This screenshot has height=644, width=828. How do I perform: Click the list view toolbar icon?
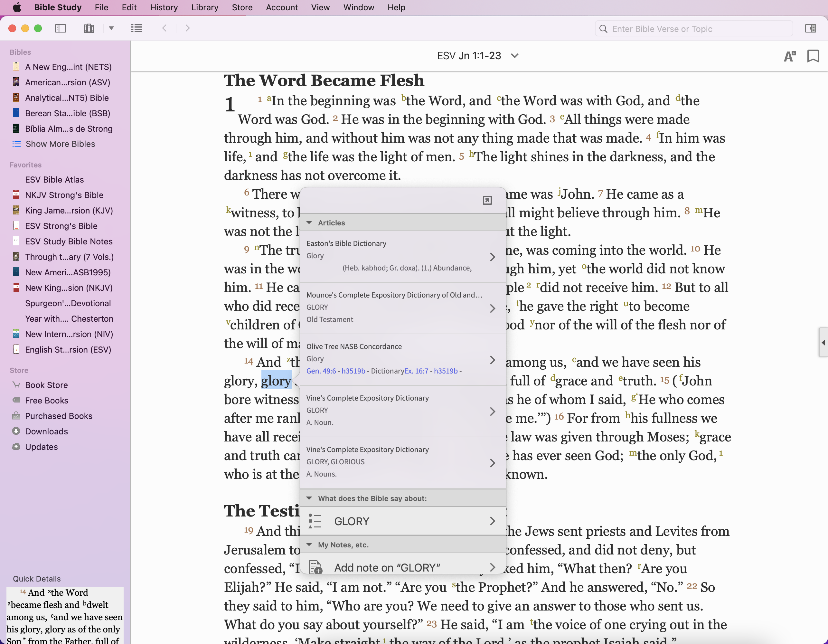click(136, 28)
